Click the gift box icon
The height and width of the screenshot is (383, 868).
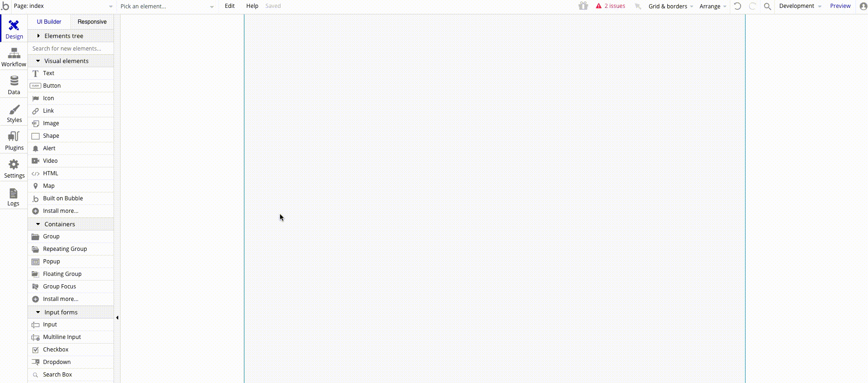(583, 6)
